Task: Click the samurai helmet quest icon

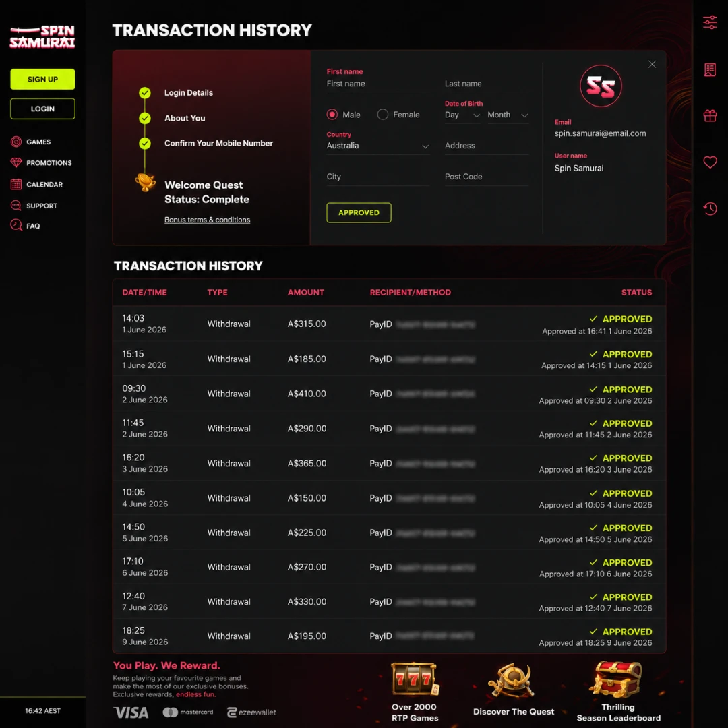Action: click(x=510, y=680)
